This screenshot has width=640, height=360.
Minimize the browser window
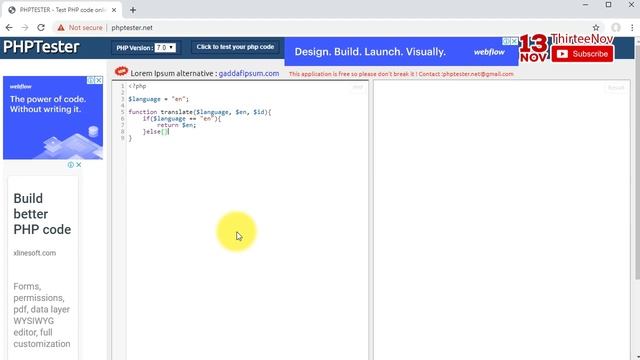(586, 5)
